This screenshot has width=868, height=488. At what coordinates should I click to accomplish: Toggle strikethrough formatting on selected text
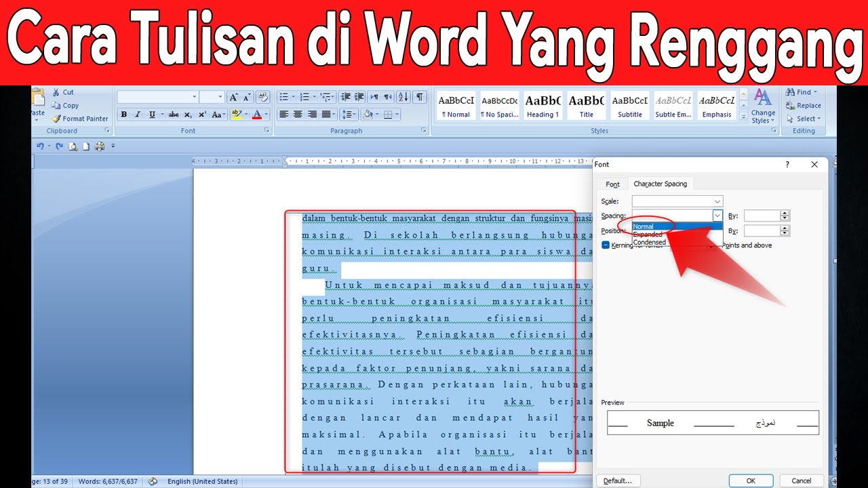pyautogui.click(x=173, y=115)
